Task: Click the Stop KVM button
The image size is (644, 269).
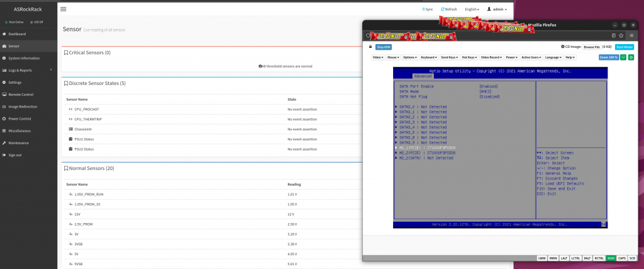Action: [384, 47]
